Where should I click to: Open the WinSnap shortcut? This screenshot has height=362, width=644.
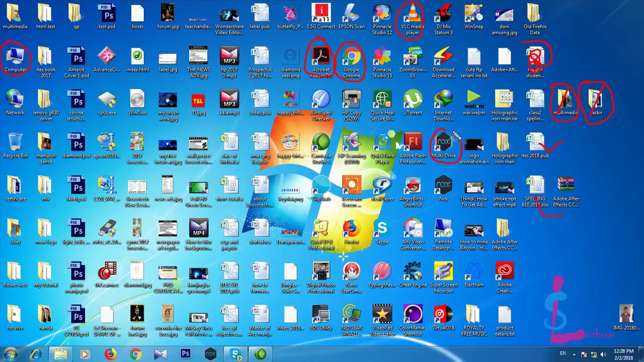pyautogui.click(x=474, y=17)
